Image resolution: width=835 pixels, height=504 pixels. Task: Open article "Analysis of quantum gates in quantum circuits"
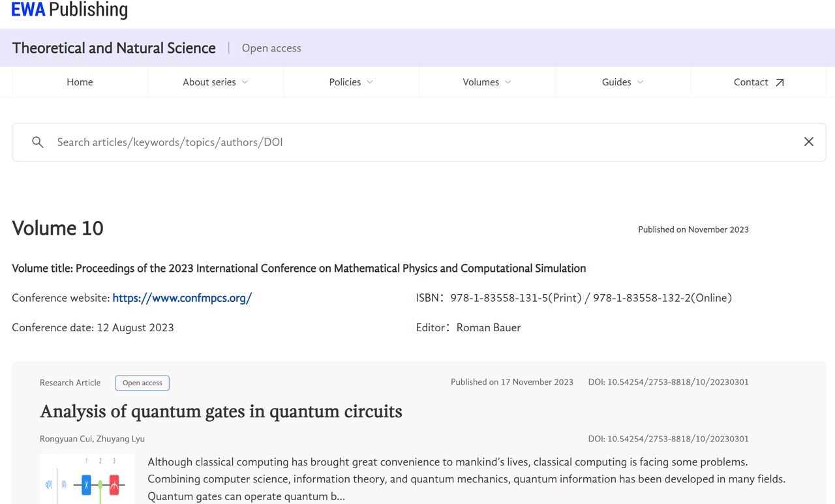(x=220, y=411)
